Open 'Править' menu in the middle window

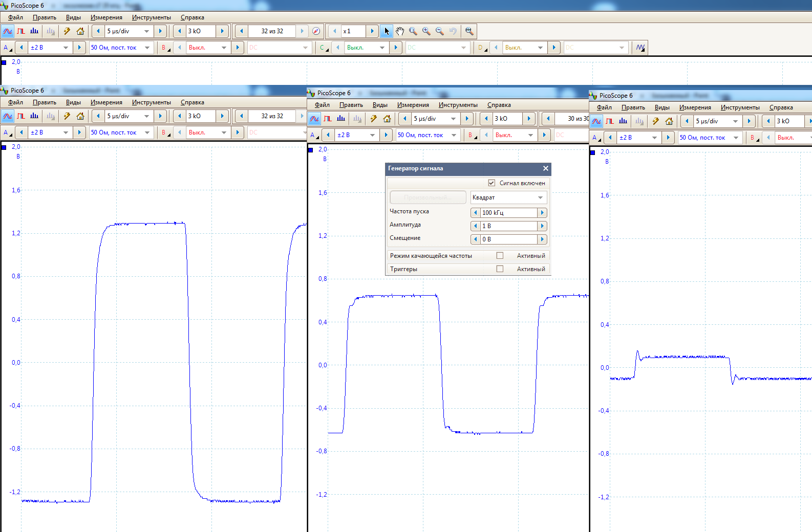(x=351, y=105)
